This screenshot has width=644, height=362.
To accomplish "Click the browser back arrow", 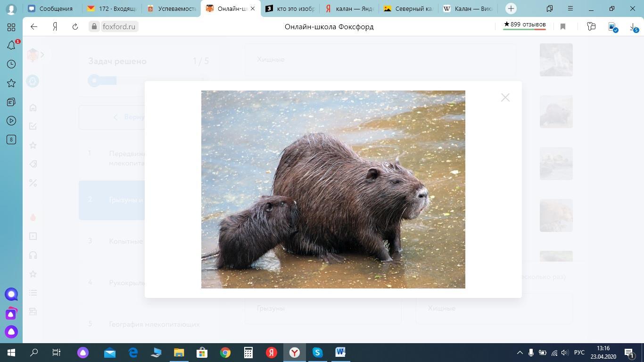I will click(34, 27).
